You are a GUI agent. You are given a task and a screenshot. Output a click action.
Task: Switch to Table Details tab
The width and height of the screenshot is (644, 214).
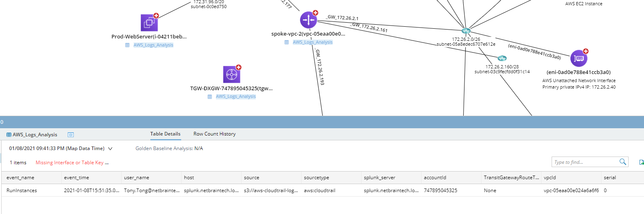pyautogui.click(x=165, y=134)
